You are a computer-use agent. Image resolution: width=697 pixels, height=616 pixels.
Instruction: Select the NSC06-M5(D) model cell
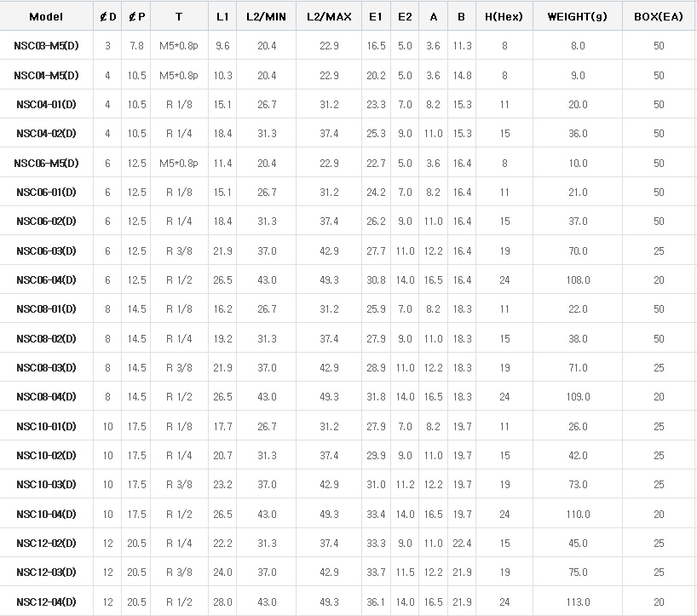[x=46, y=163]
